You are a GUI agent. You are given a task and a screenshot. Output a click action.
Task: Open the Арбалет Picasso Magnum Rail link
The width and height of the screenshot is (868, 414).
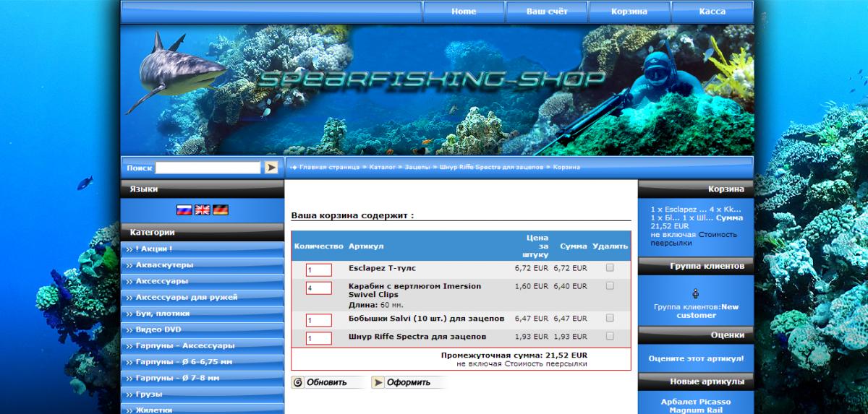click(696, 405)
